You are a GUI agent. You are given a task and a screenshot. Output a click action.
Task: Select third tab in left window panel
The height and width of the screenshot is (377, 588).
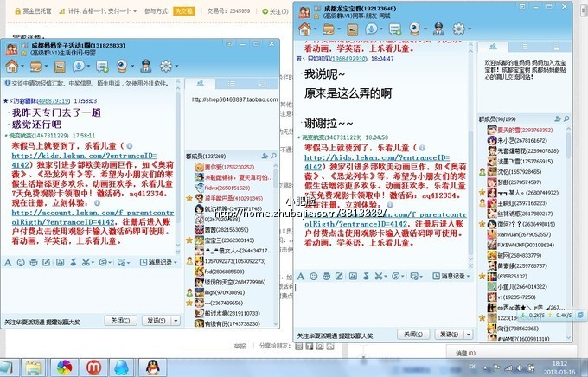point(263,84)
